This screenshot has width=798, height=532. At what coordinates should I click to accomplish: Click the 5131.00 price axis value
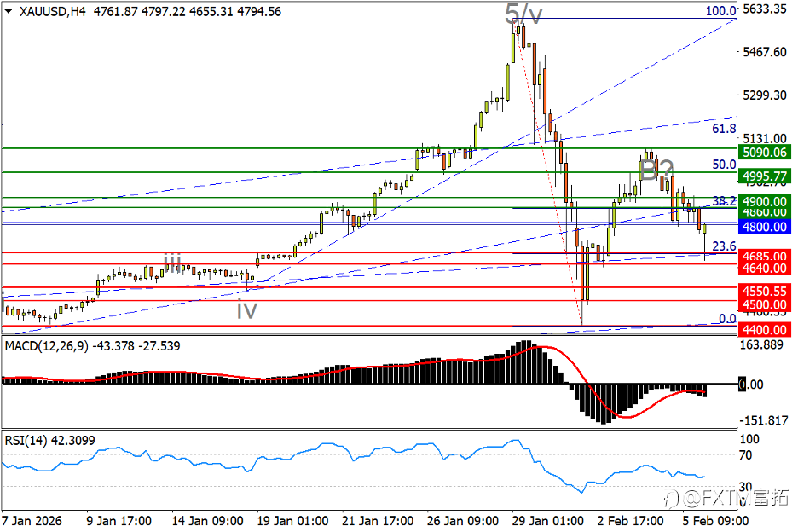[765, 138]
